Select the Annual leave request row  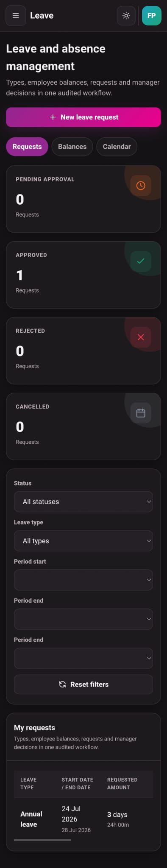83,819
